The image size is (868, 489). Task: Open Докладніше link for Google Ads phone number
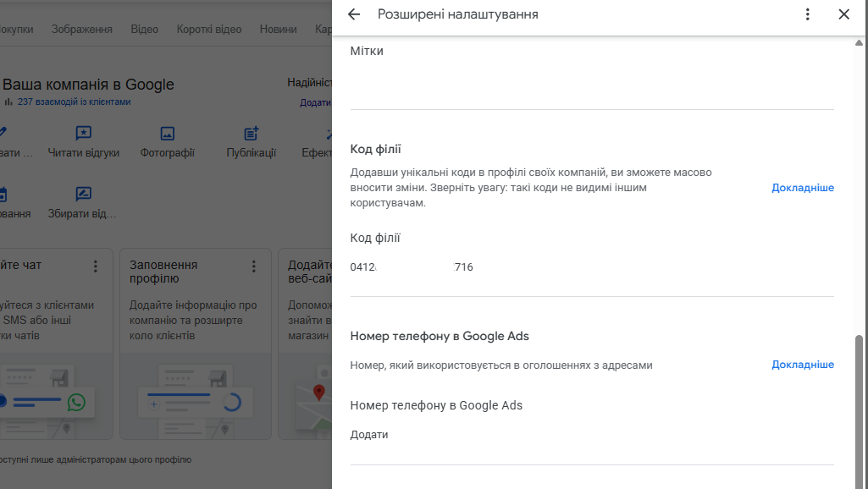tap(803, 365)
